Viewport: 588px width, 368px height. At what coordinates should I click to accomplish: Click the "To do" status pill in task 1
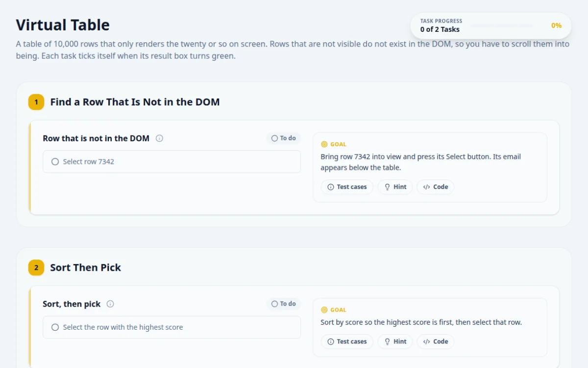pos(284,138)
